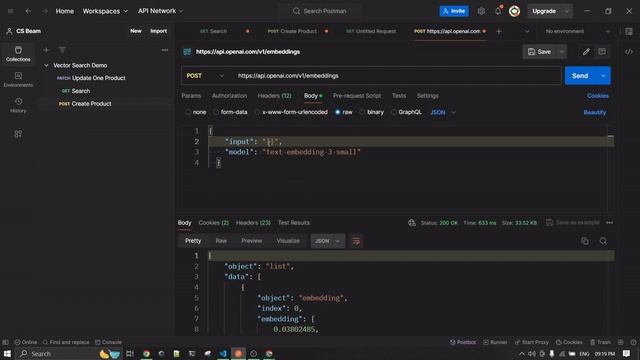
Task: Open response panel three-dot menu
Action: [x=609, y=223]
